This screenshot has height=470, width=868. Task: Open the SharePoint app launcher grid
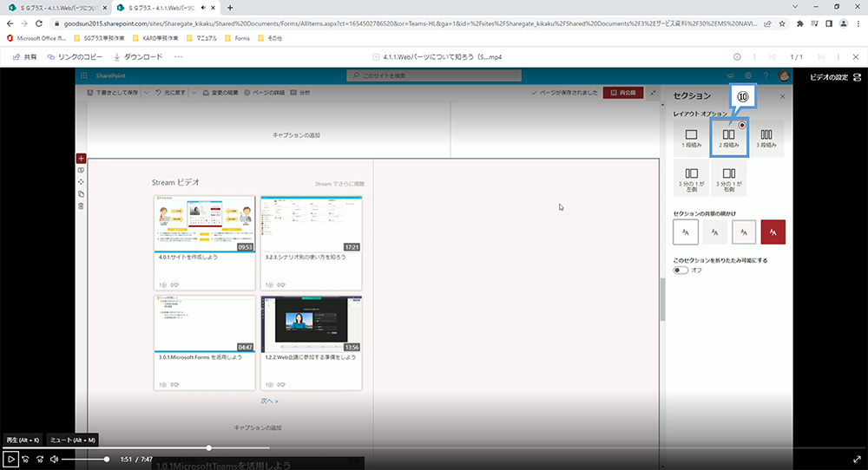[x=84, y=75]
